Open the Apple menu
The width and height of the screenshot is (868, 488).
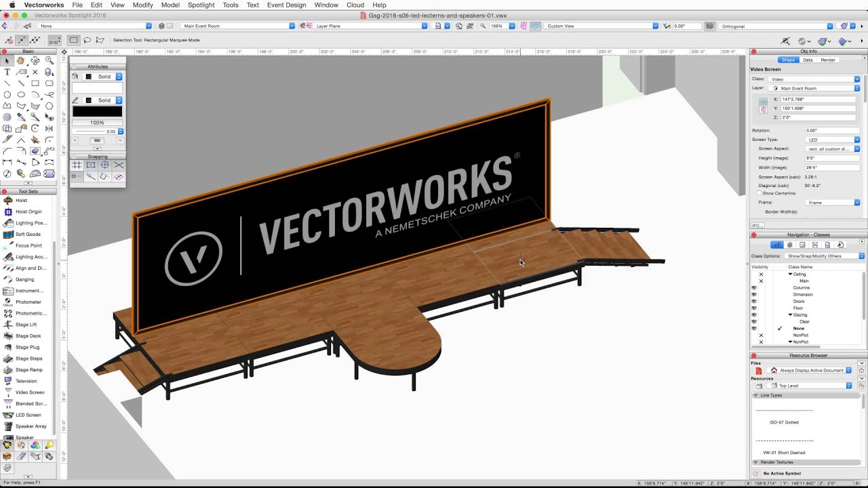click(x=12, y=5)
